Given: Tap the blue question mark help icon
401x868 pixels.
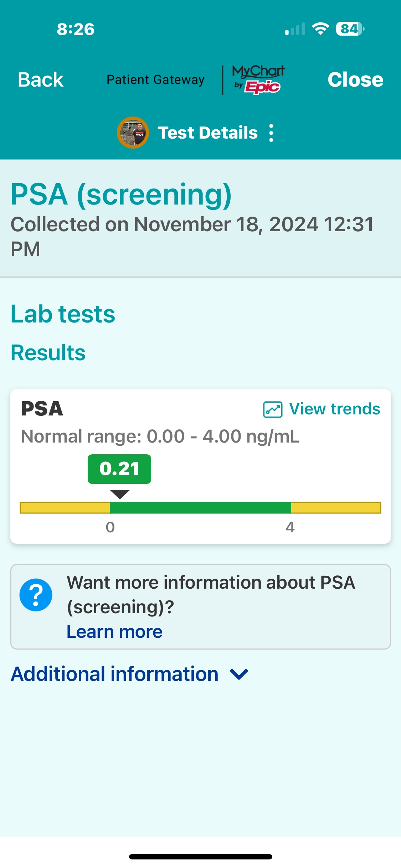Looking at the screenshot, I should (x=36, y=595).
